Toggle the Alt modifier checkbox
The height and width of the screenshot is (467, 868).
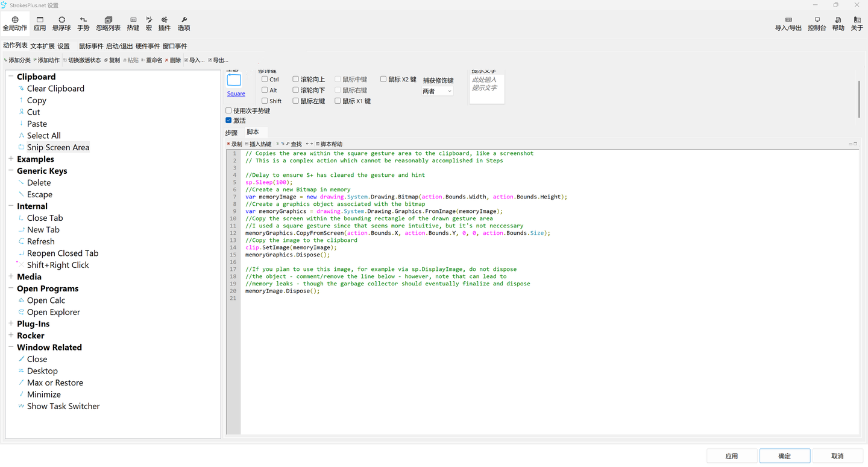(265, 90)
